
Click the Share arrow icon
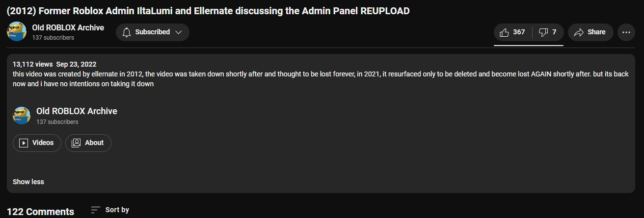[579, 32]
